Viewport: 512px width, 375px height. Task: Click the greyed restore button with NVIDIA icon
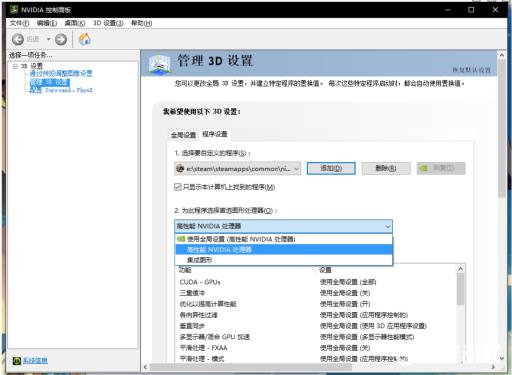tap(441, 168)
